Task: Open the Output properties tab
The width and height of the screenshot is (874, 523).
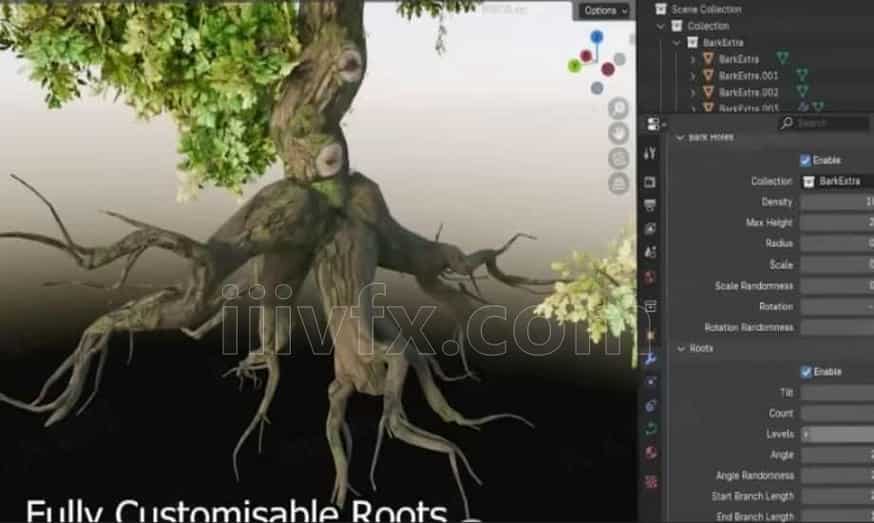Action: tap(650, 205)
